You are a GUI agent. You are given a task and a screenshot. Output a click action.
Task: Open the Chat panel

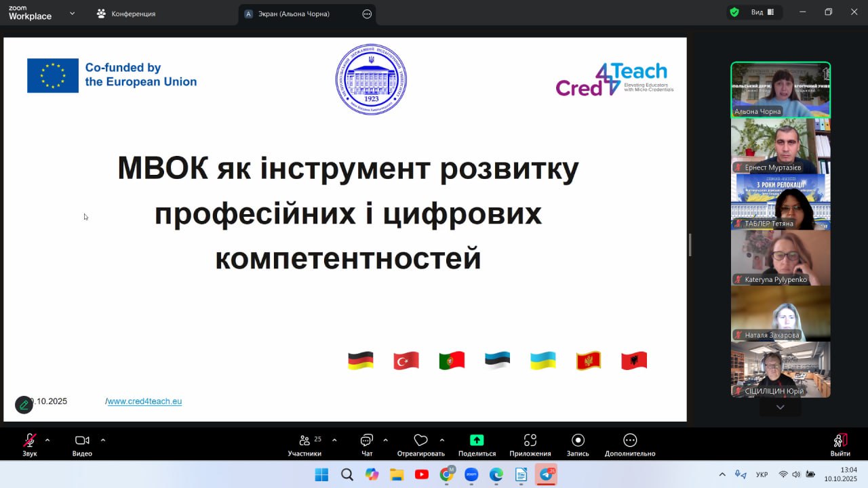(367, 441)
